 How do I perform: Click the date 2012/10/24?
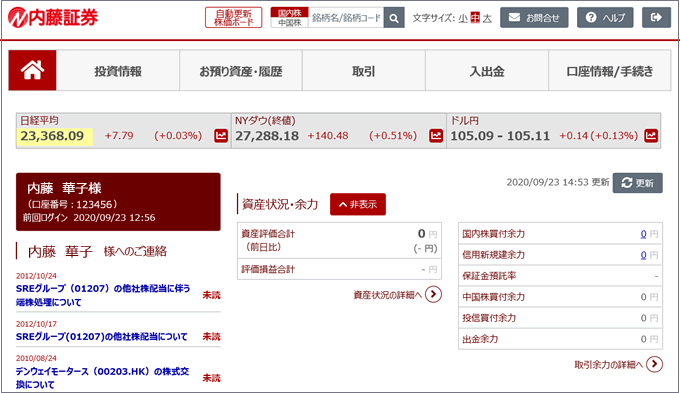pos(36,276)
